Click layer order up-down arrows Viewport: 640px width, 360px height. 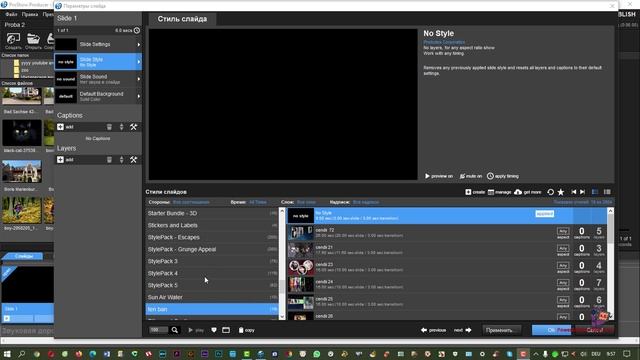121,160
